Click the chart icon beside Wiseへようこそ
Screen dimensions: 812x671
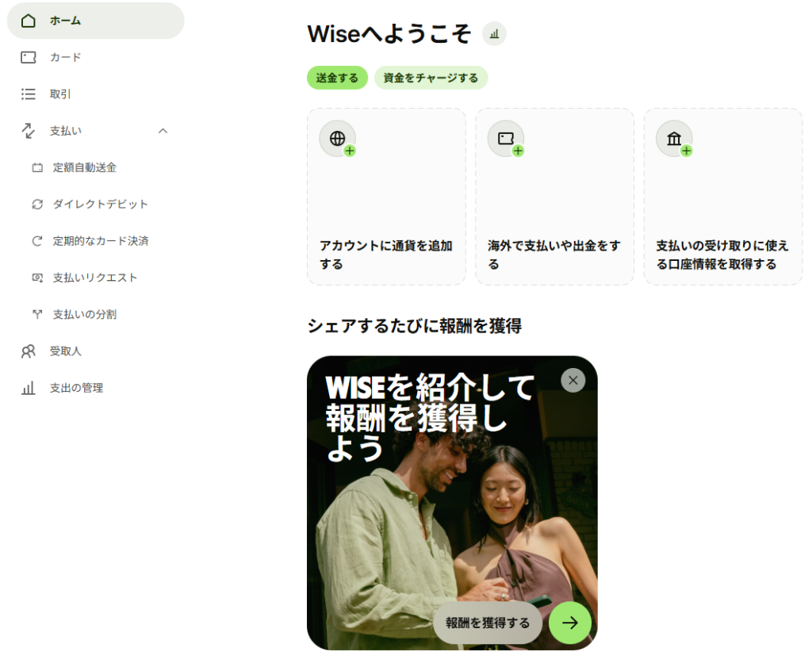pos(494,34)
